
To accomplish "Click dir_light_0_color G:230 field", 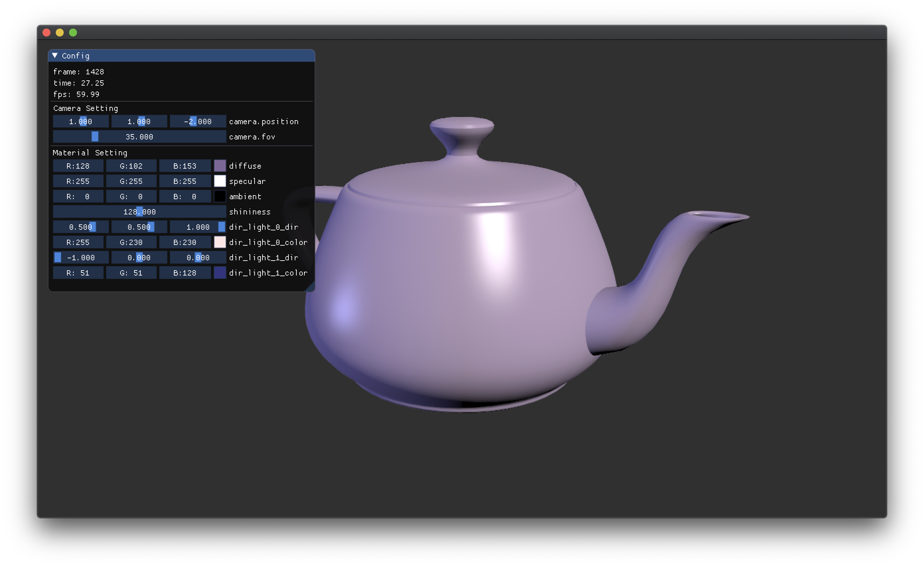I will (131, 242).
